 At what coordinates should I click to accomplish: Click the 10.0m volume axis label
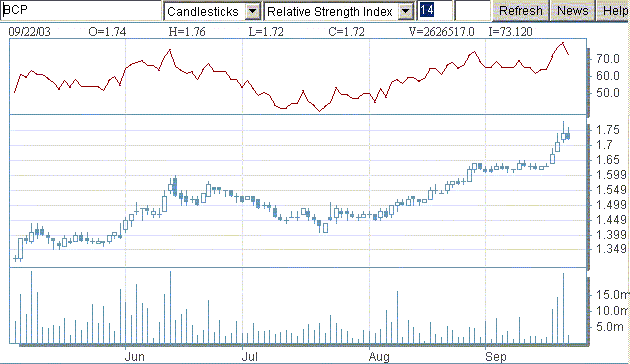point(612,311)
